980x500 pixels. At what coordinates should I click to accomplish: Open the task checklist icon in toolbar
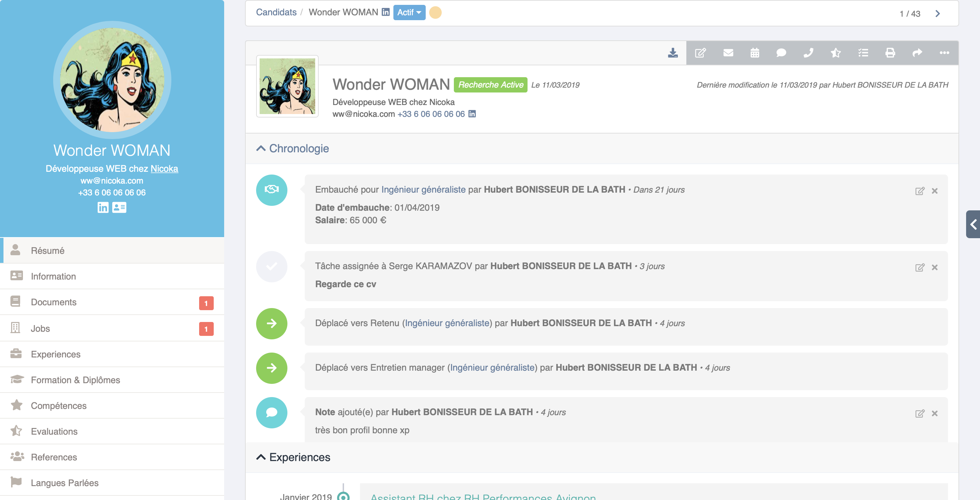tap(863, 53)
